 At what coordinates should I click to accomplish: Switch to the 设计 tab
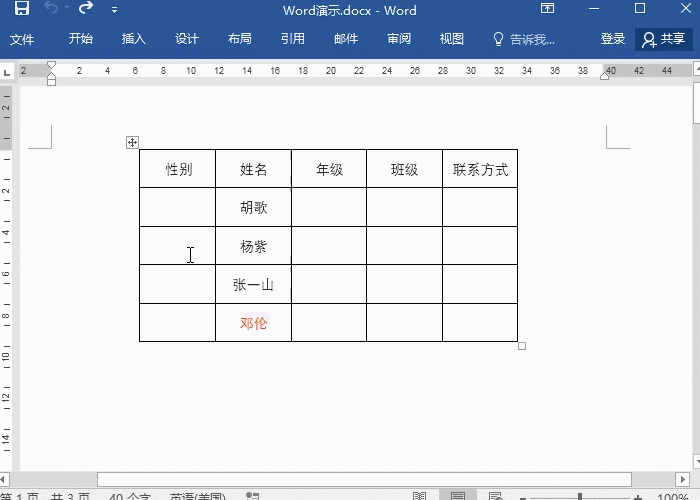(187, 39)
